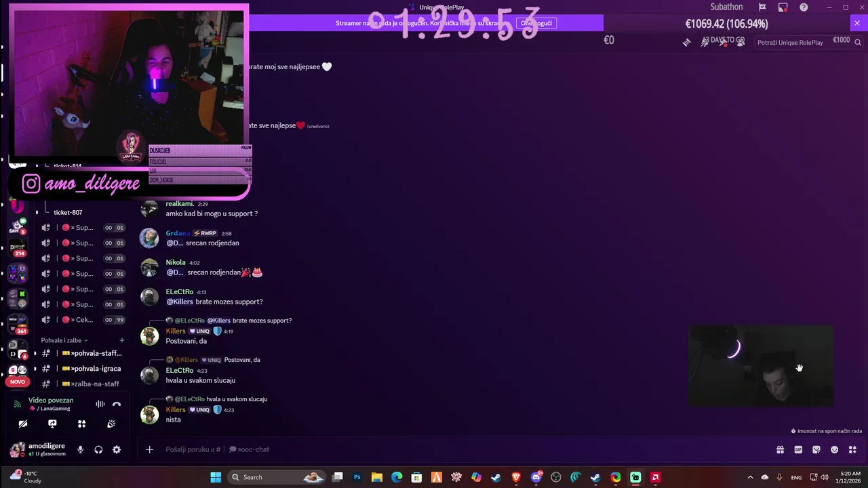Viewport: 868px width, 488px height.
Task: Mute the microphone in user panel
Action: click(x=80, y=449)
